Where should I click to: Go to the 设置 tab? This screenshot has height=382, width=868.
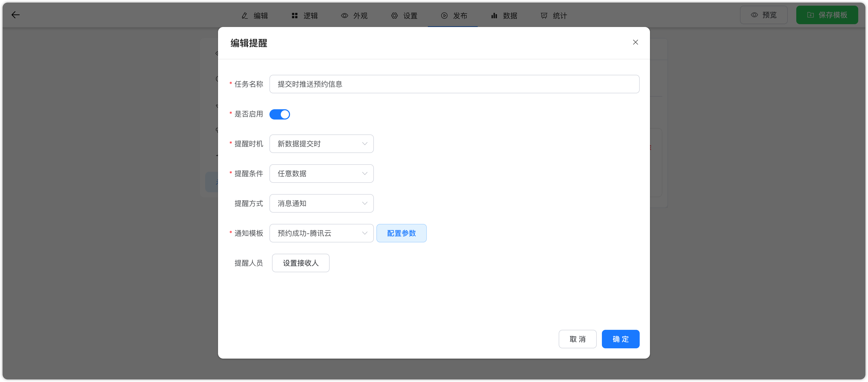coord(404,15)
